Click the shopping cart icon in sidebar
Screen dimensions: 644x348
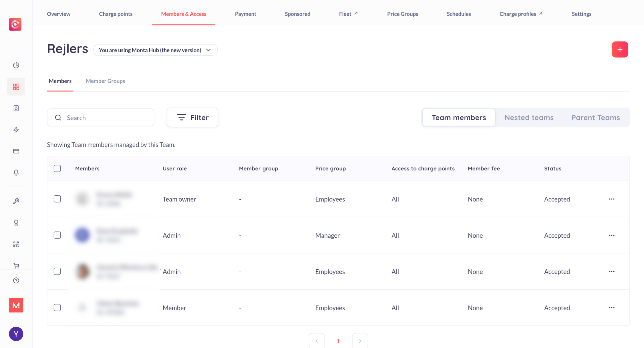[x=16, y=266]
